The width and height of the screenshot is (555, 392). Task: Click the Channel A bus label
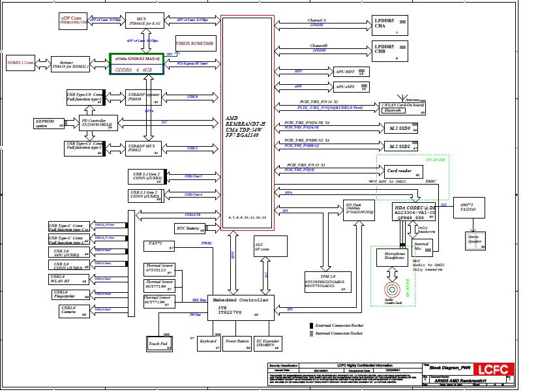click(316, 20)
